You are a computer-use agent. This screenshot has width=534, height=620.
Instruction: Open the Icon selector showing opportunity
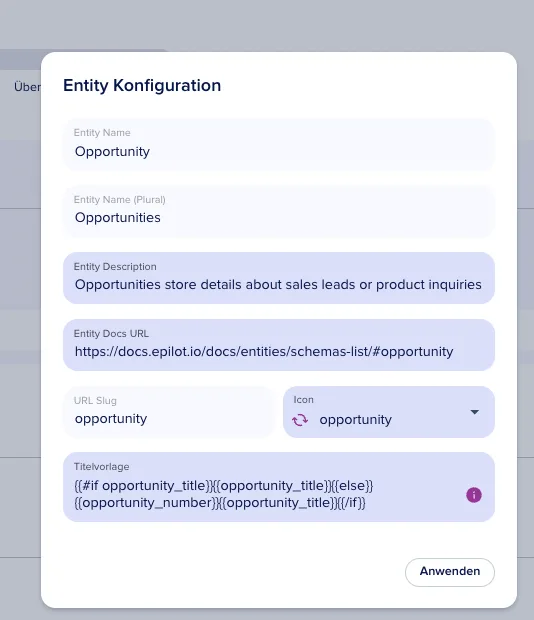click(x=389, y=412)
